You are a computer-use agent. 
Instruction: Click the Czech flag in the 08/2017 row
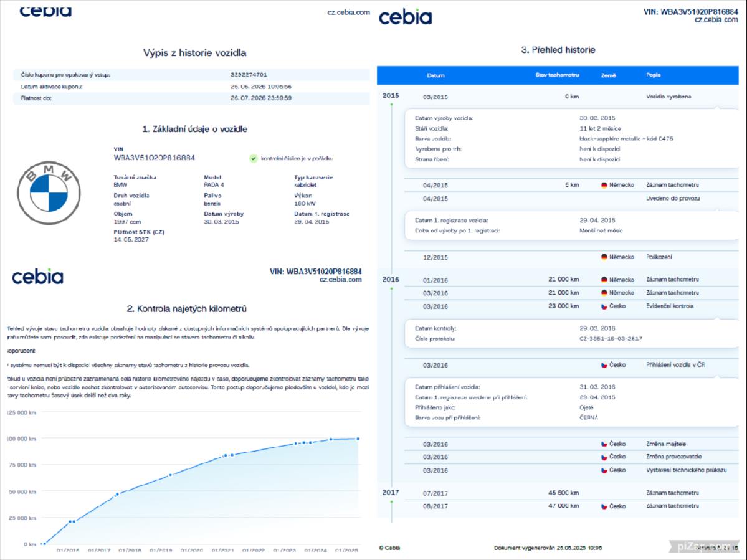[604, 506]
